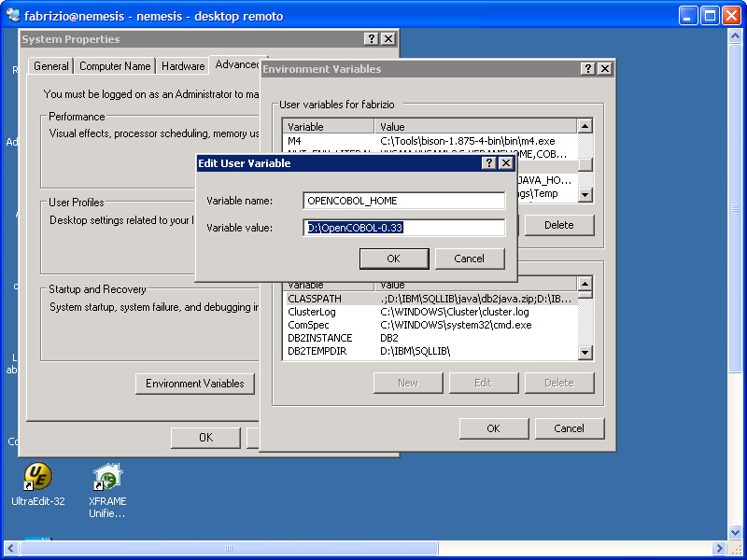Click Cancel in Environment Variables dialog

(x=569, y=428)
